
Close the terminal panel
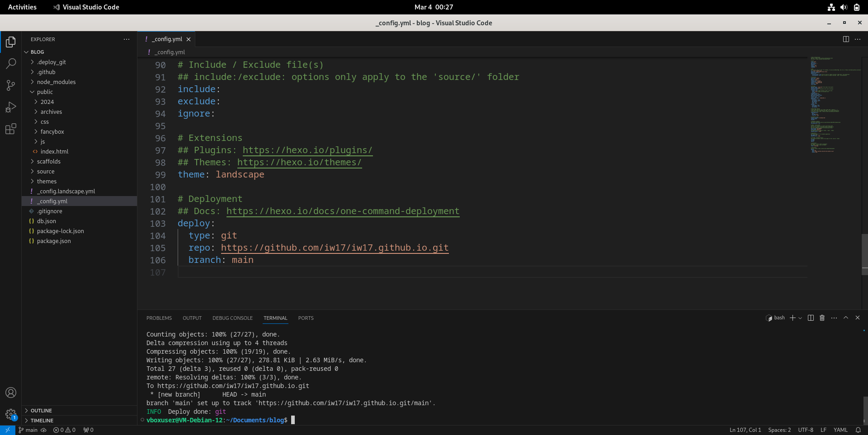(858, 318)
